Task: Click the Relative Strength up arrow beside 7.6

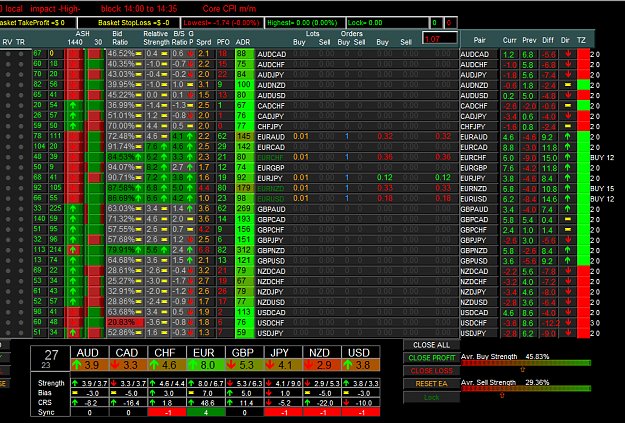Action: click(164, 147)
